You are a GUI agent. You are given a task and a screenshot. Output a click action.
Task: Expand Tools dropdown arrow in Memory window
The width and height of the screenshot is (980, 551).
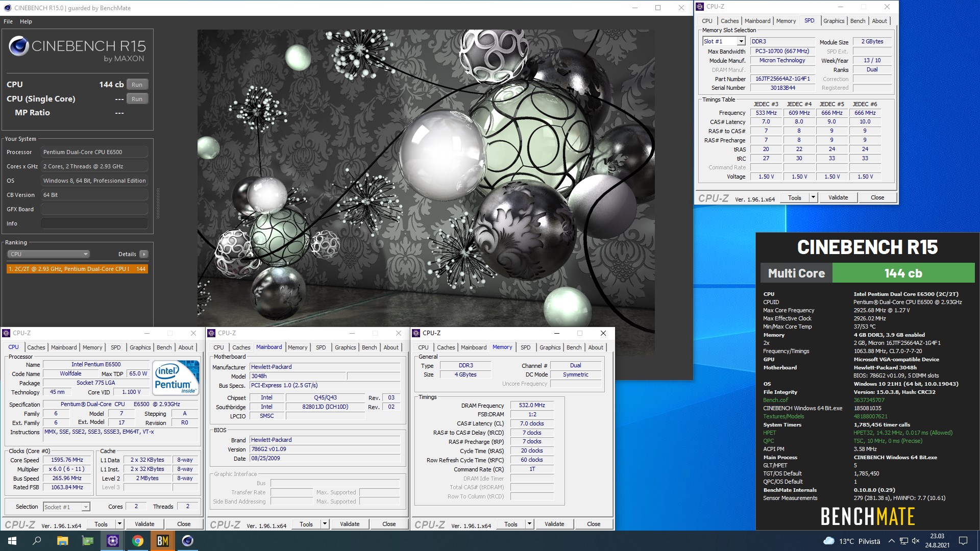pos(529,524)
